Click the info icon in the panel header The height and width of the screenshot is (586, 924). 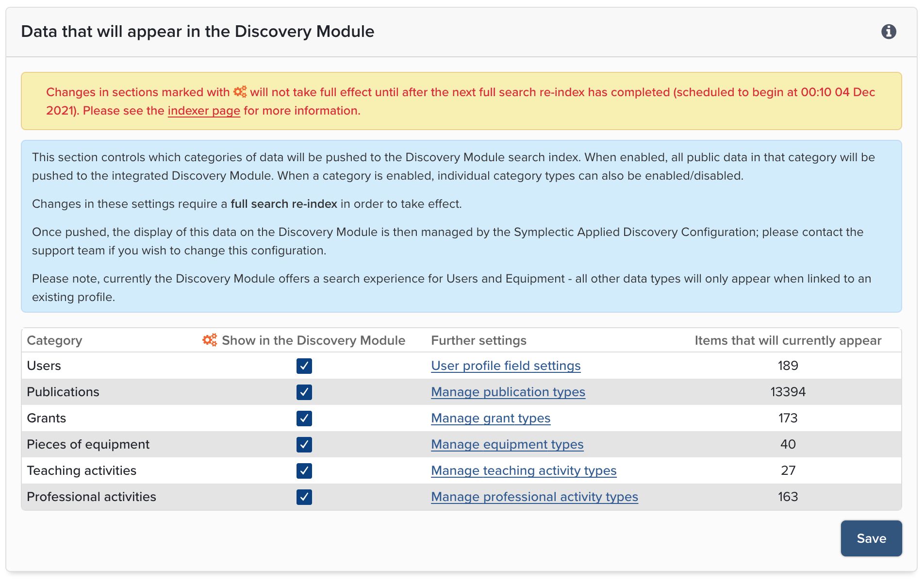888,32
